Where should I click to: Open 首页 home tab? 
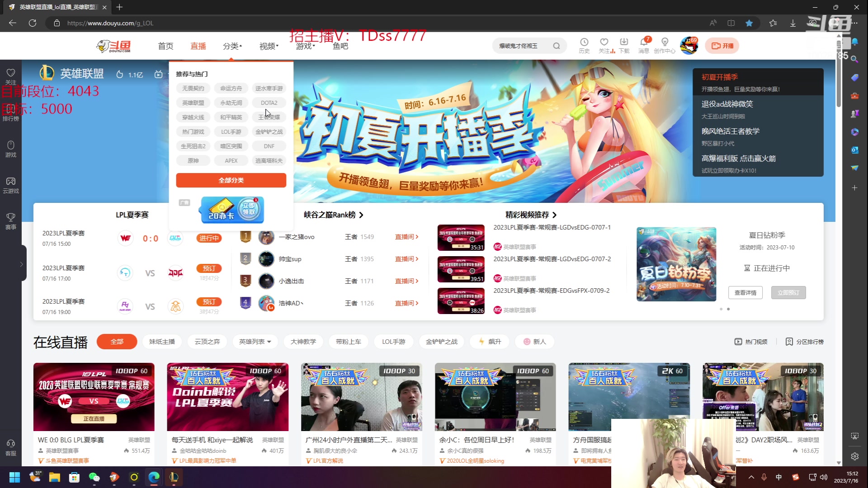tap(165, 46)
